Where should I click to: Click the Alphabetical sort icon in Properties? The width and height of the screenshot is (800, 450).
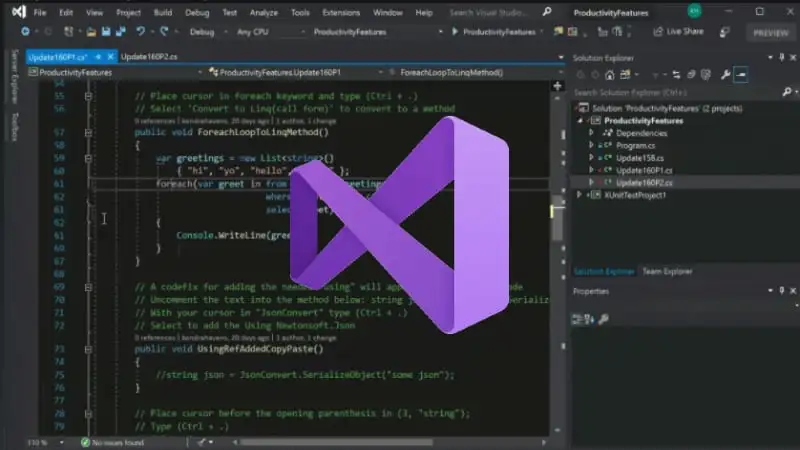pyautogui.click(x=589, y=319)
